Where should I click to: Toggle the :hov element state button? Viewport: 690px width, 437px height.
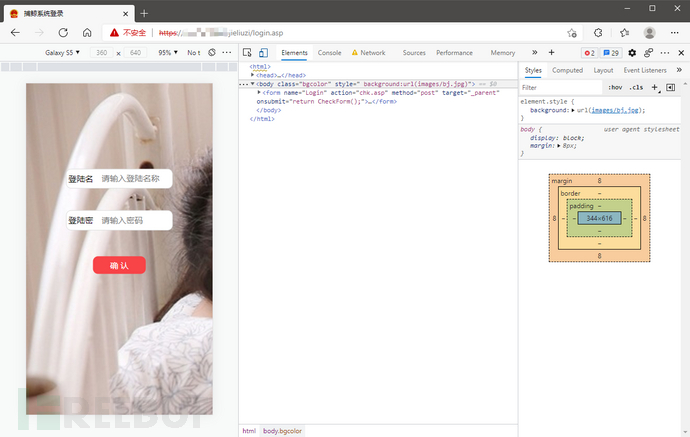pos(615,88)
